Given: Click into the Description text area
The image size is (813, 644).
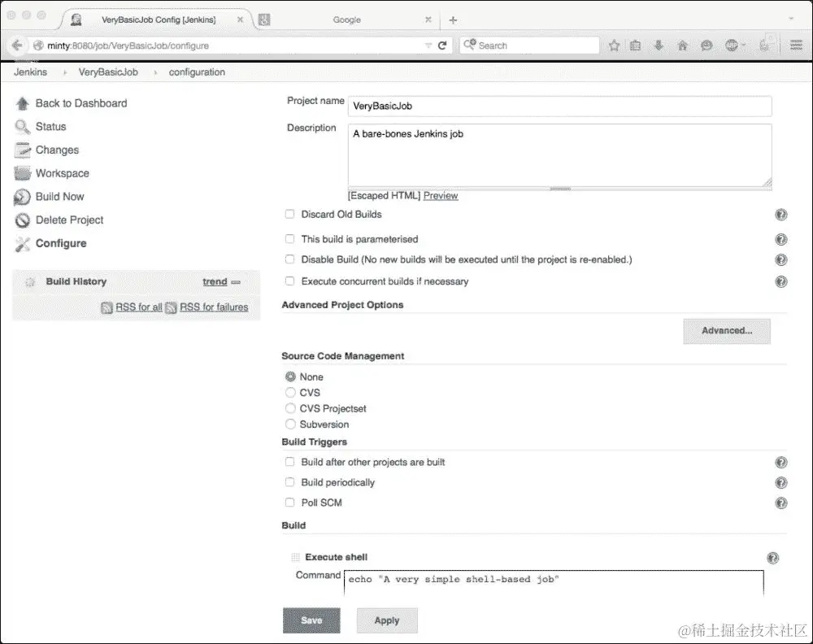Looking at the screenshot, I should pyautogui.click(x=560, y=155).
